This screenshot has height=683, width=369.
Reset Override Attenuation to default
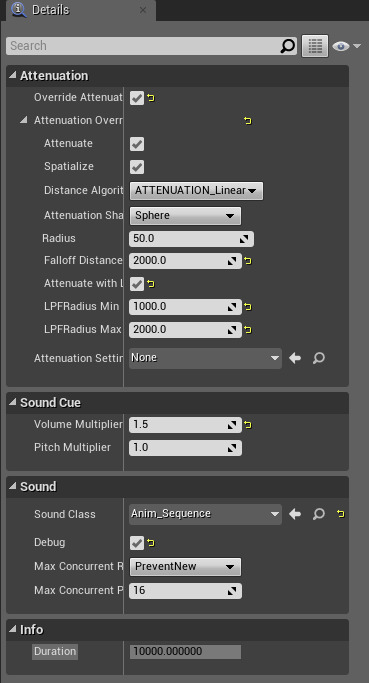[x=151, y=98]
